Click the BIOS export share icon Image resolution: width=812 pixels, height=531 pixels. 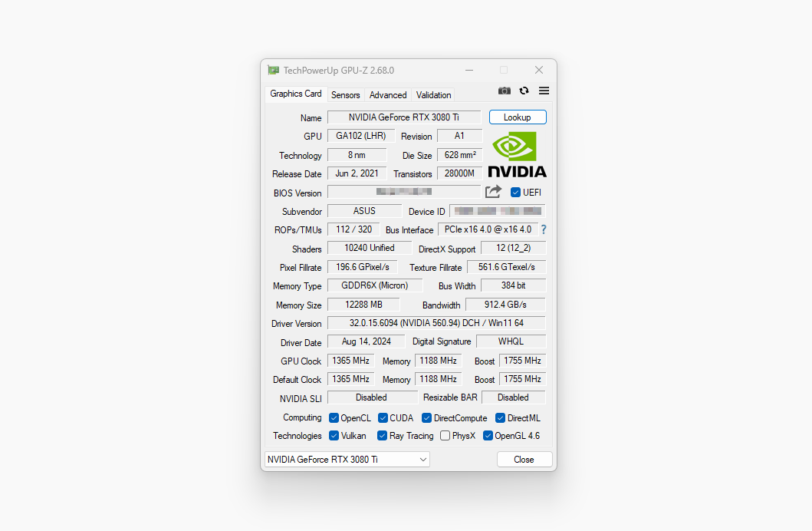493,192
